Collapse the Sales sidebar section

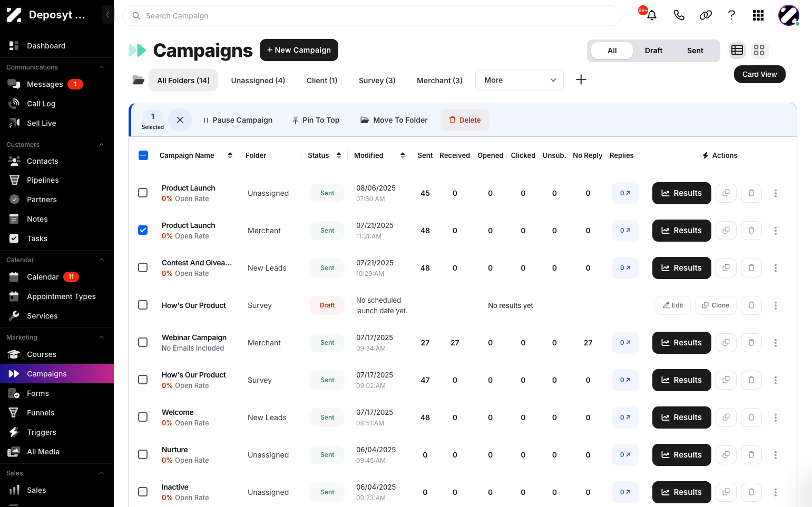pyautogui.click(x=102, y=473)
